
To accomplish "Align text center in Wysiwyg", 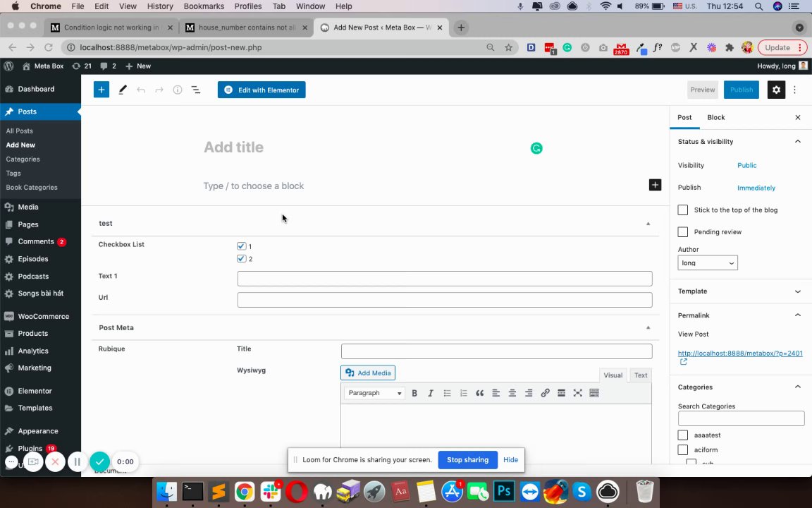I will click(x=512, y=393).
